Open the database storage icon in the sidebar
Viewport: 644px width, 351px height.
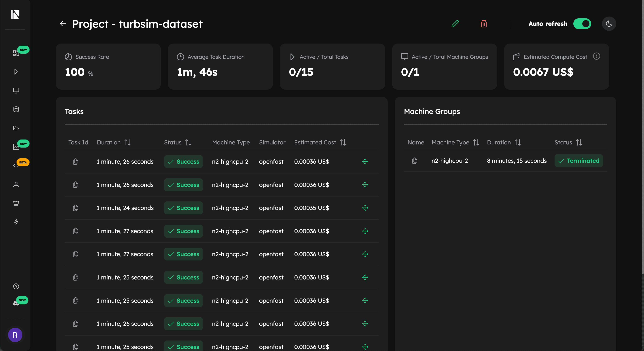click(16, 109)
